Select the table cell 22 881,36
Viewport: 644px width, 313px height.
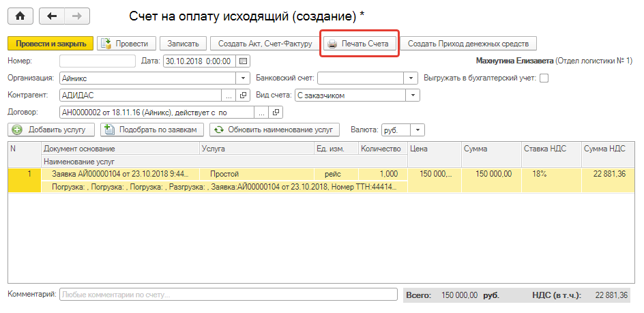pyautogui.click(x=608, y=180)
